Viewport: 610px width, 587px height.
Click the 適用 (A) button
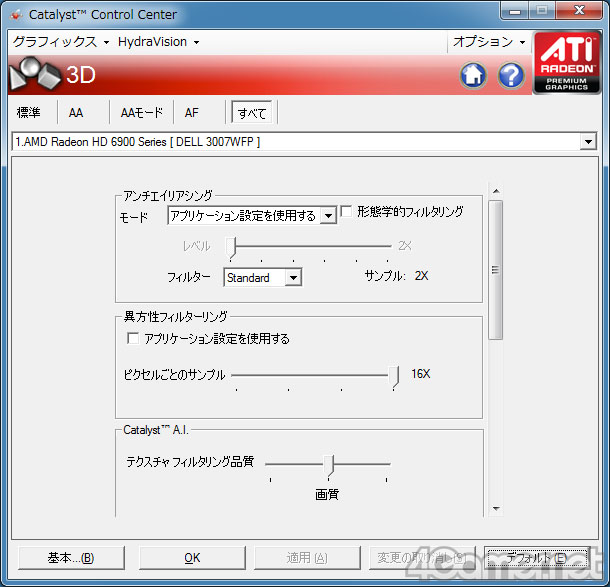307,558
